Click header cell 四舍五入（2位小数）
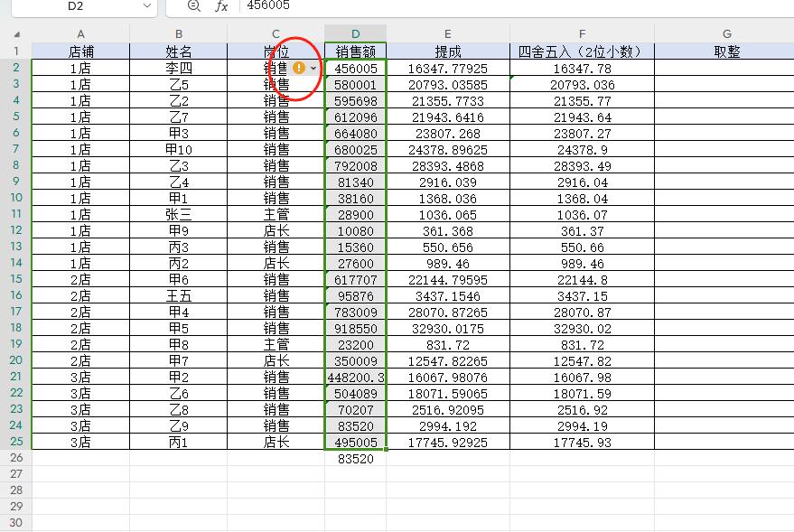This screenshot has width=794, height=532. pyautogui.click(x=582, y=51)
